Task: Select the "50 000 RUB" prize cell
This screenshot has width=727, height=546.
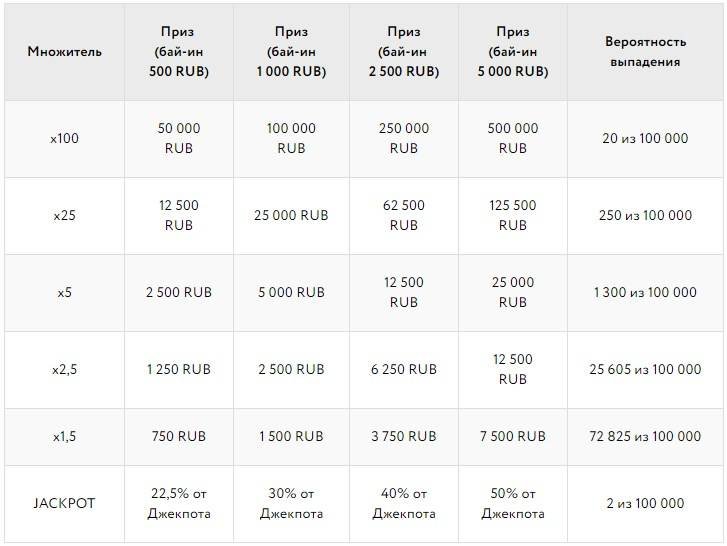Action: pos(178,138)
